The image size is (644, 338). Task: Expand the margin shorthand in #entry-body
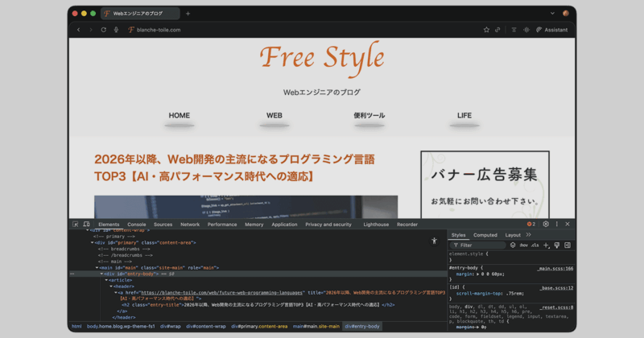tap(477, 274)
